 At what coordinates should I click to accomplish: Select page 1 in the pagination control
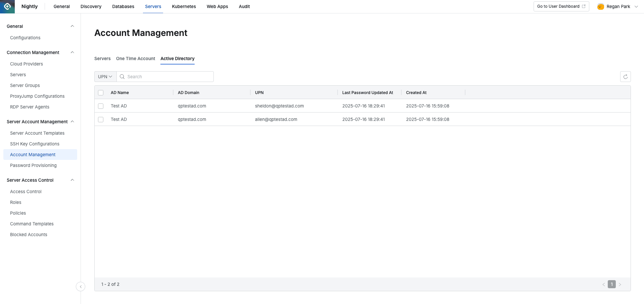pos(611,284)
